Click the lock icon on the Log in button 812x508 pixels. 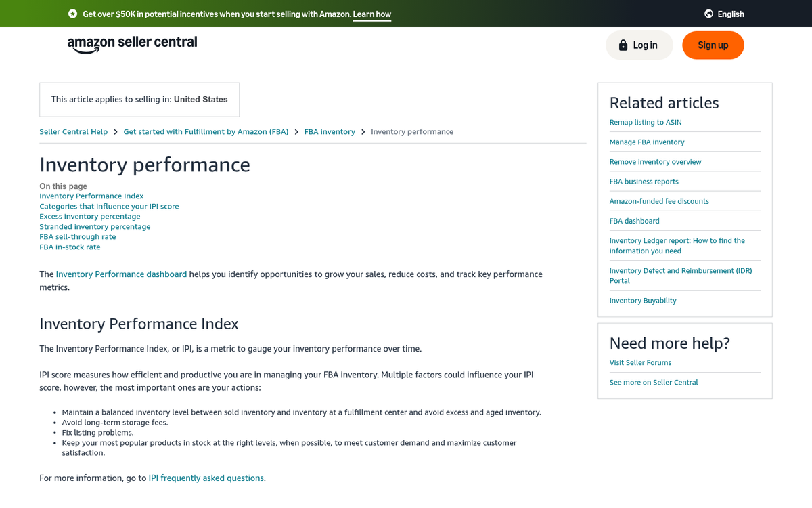pyautogui.click(x=623, y=45)
